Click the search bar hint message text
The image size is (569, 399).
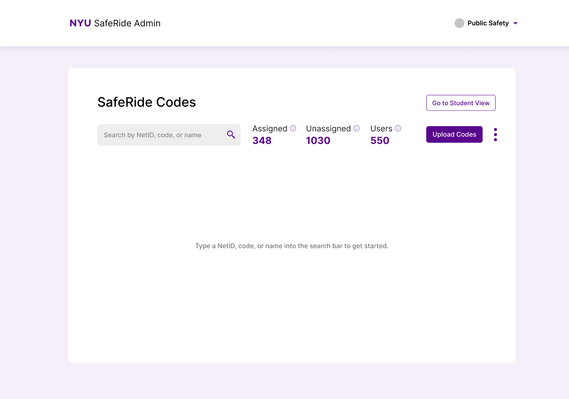[292, 246]
